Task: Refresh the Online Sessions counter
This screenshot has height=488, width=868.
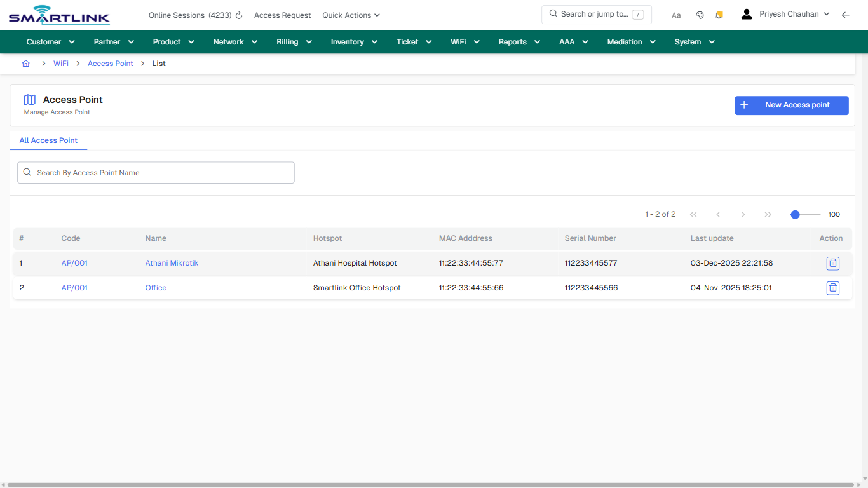Action: [x=238, y=15]
